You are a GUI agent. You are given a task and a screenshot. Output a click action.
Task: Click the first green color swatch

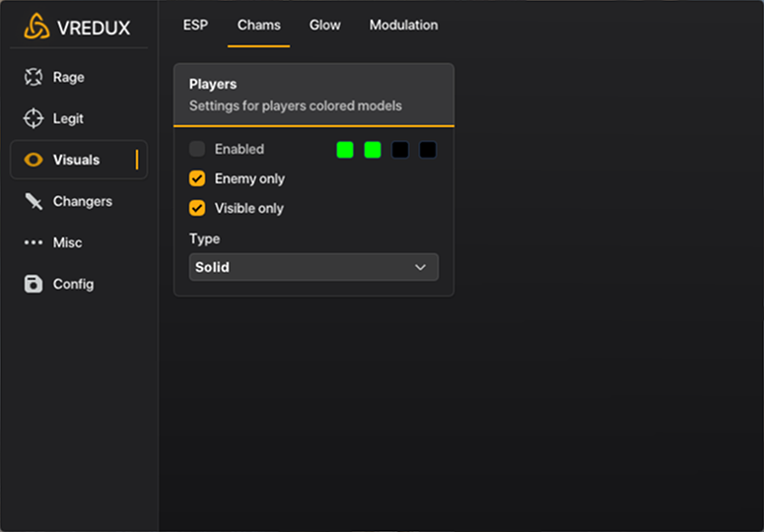click(345, 150)
